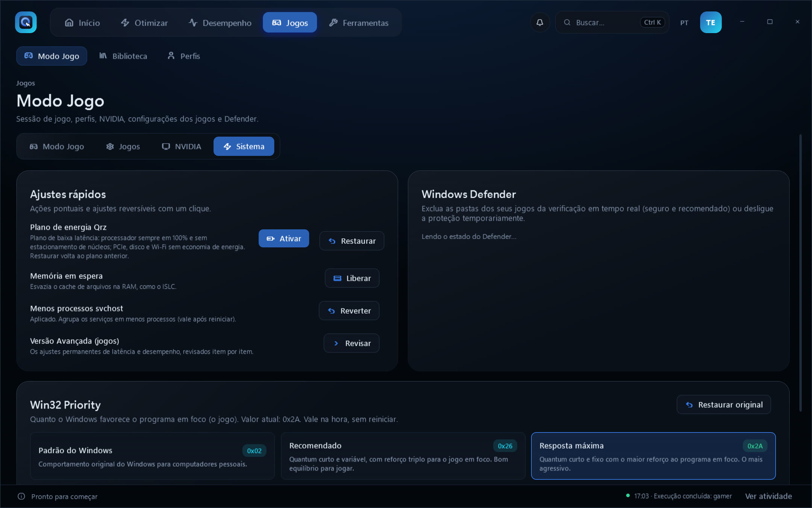This screenshot has height=508, width=812.
Task: Open the Perfis sub-tab
Action: [x=183, y=56]
